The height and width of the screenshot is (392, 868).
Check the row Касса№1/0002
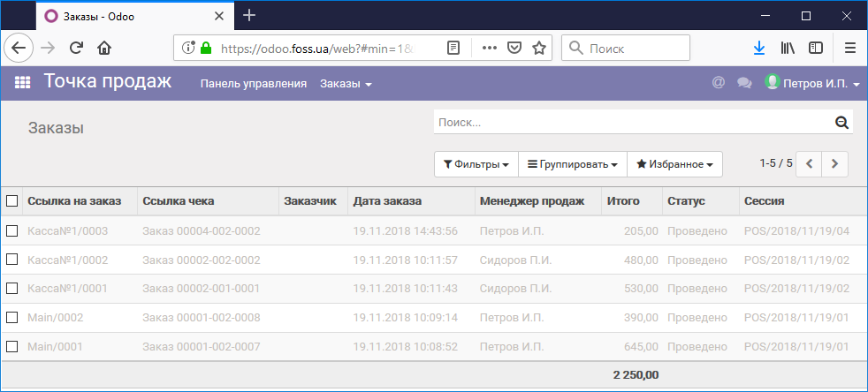coord(12,260)
